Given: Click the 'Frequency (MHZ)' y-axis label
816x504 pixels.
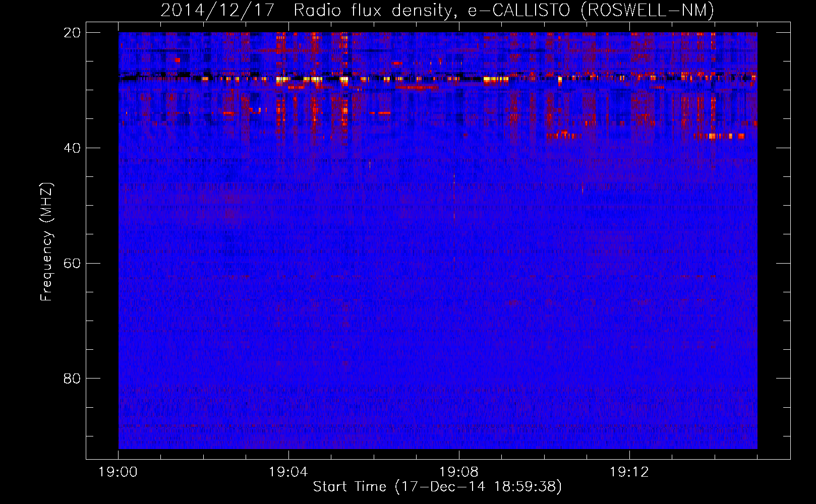Looking at the screenshot, I should [x=46, y=242].
